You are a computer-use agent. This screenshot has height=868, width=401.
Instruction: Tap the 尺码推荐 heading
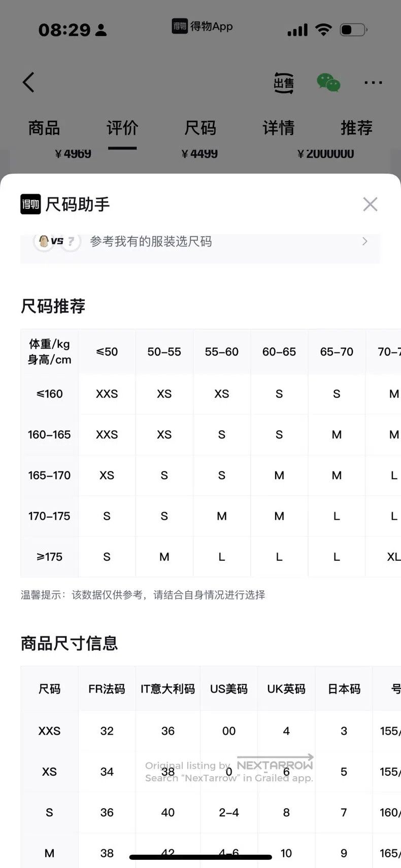53,306
